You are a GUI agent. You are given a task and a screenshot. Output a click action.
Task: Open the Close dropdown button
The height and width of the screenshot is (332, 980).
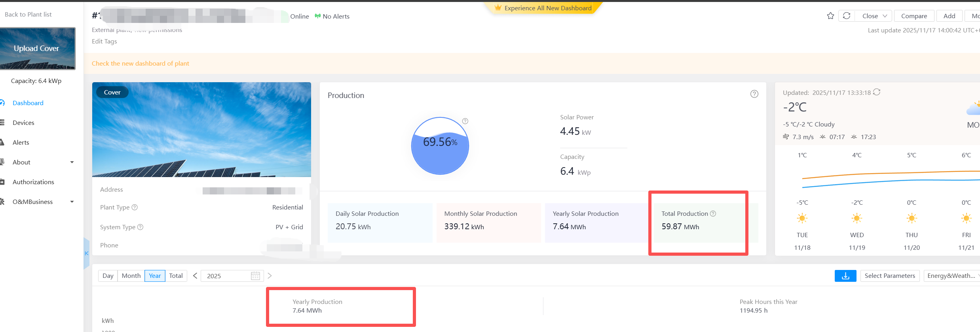click(x=874, y=16)
